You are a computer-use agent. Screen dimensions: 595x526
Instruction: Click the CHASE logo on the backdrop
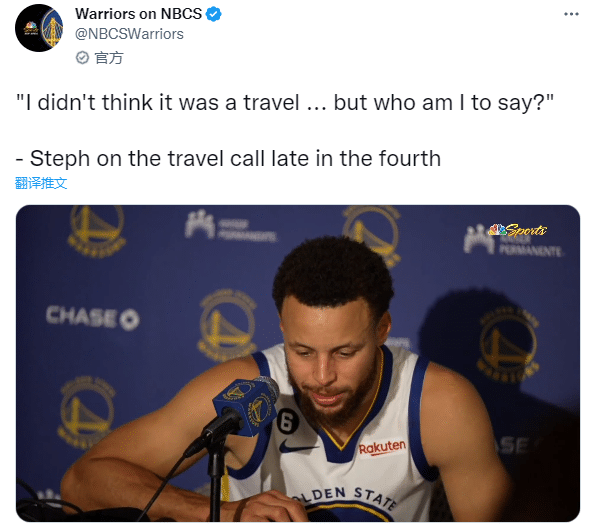[x=93, y=317]
